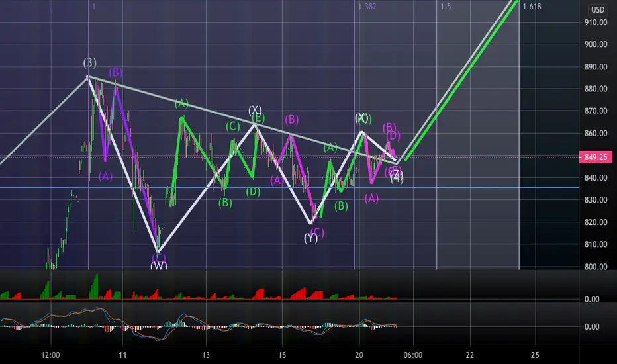Pick the 870.00 price axis label
This screenshot has width=617, height=364.
click(596, 111)
